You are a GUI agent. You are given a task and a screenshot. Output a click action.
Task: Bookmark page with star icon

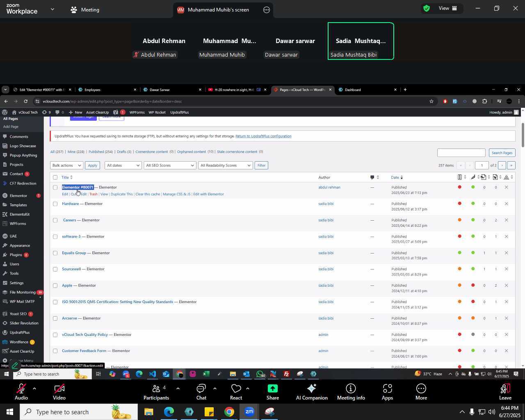tap(431, 101)
